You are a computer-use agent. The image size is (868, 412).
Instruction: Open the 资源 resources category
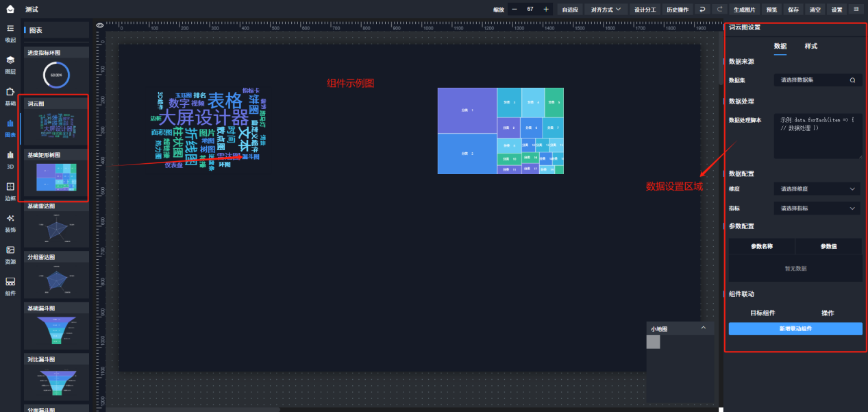pyautogui.click(x=10, y=254)
